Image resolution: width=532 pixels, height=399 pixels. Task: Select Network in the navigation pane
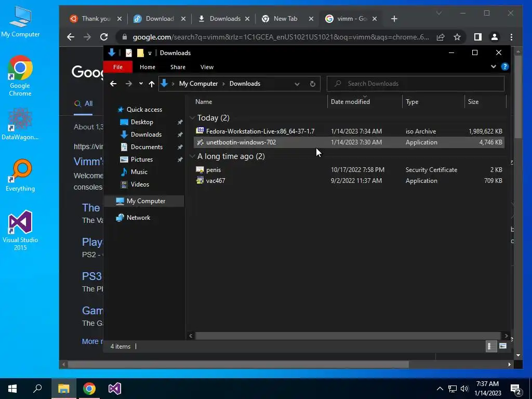tap(138, 218)
